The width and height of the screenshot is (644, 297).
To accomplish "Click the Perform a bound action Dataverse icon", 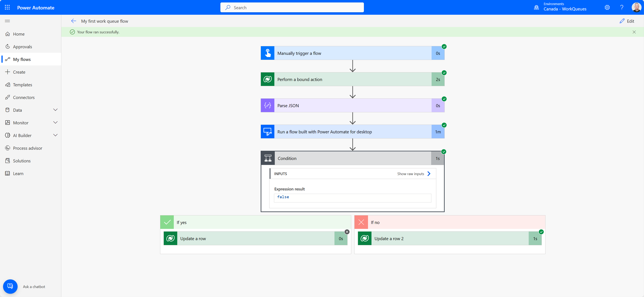I will (267, 79).
